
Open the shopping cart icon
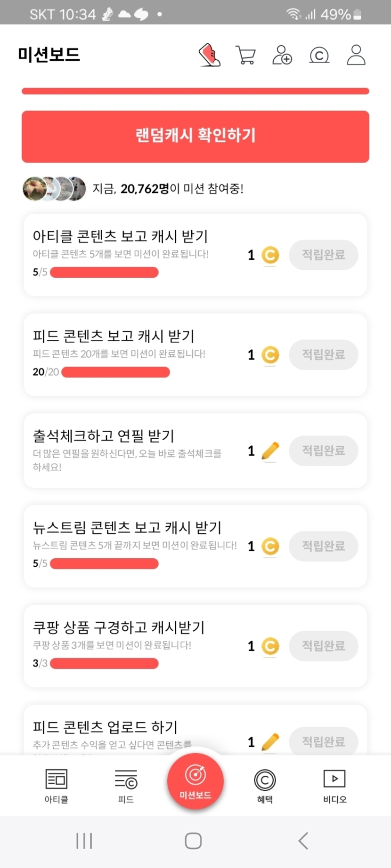pyautogui.click(x=245, y=55)
